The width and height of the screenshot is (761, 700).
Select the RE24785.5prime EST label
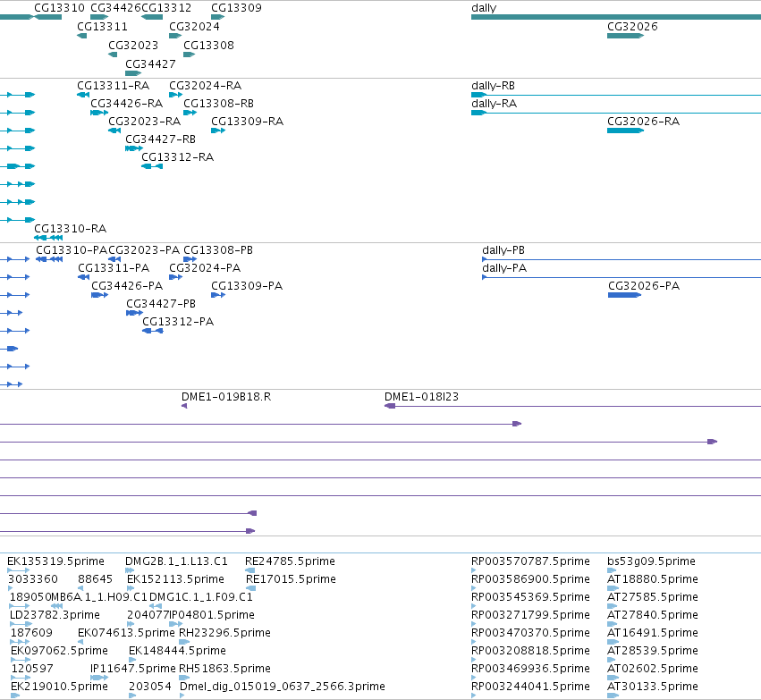pos(291,561)
